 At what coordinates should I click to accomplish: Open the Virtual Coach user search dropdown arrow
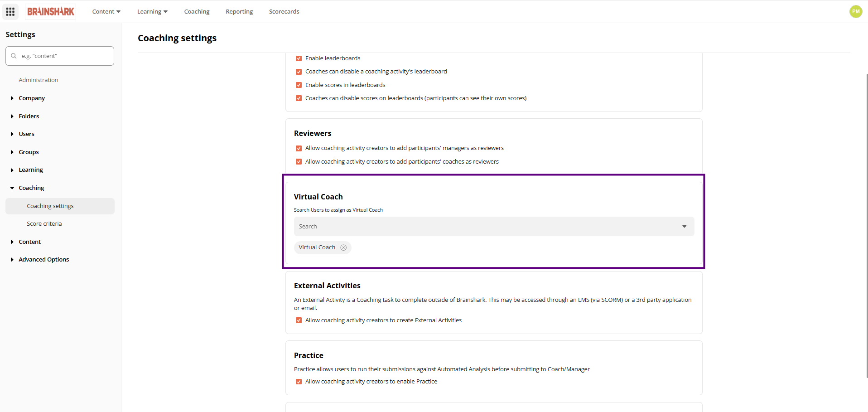tap(684, 227)
